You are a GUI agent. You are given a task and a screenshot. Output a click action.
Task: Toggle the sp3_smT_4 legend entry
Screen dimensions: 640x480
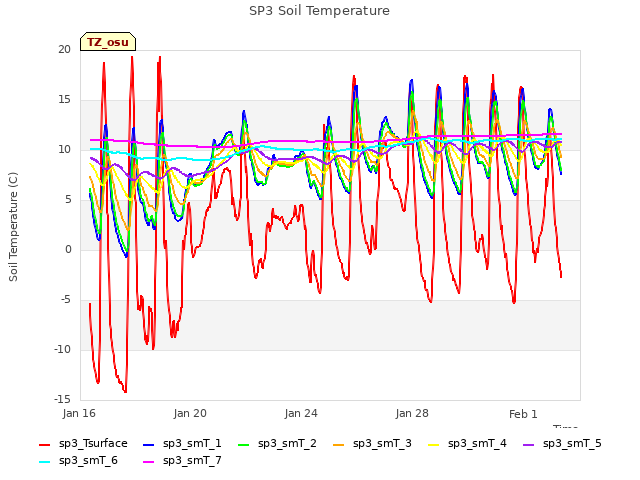(x=467, y=444)
